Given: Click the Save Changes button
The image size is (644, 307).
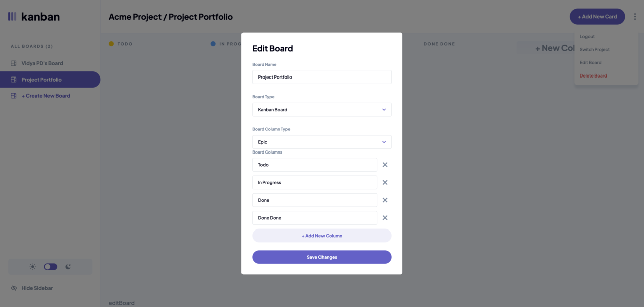Looking at the screenshot, I should (322, 257).
